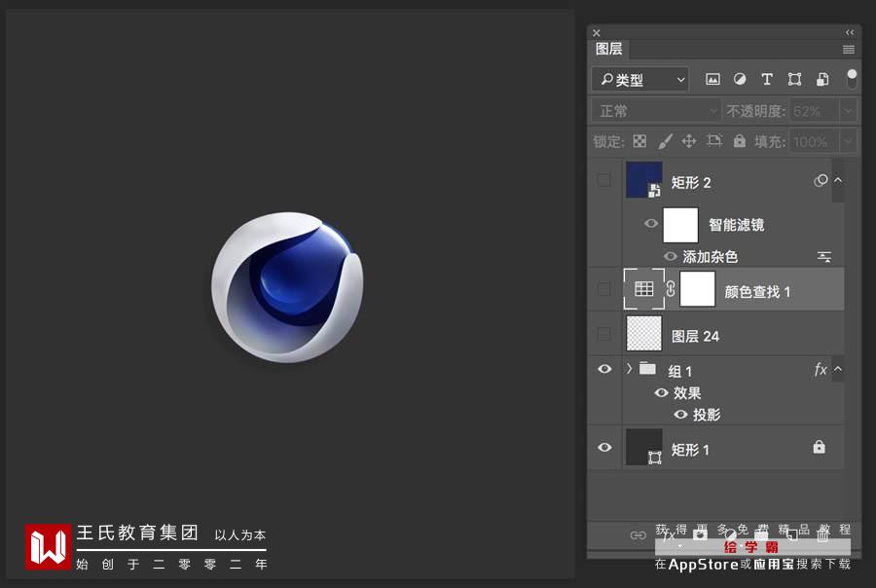Click the smart filter indicator on 矩形 2
Viewport: 876px width, 588px height.
coord(821,180)
